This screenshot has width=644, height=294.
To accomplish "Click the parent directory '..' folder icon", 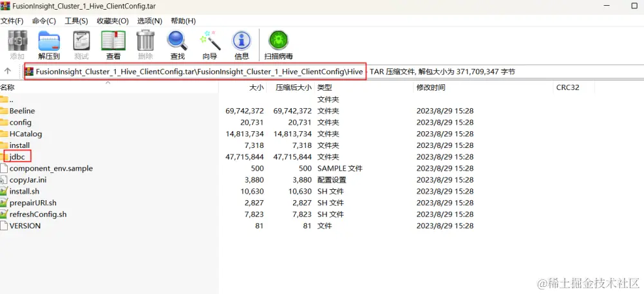I will [4, 99].
